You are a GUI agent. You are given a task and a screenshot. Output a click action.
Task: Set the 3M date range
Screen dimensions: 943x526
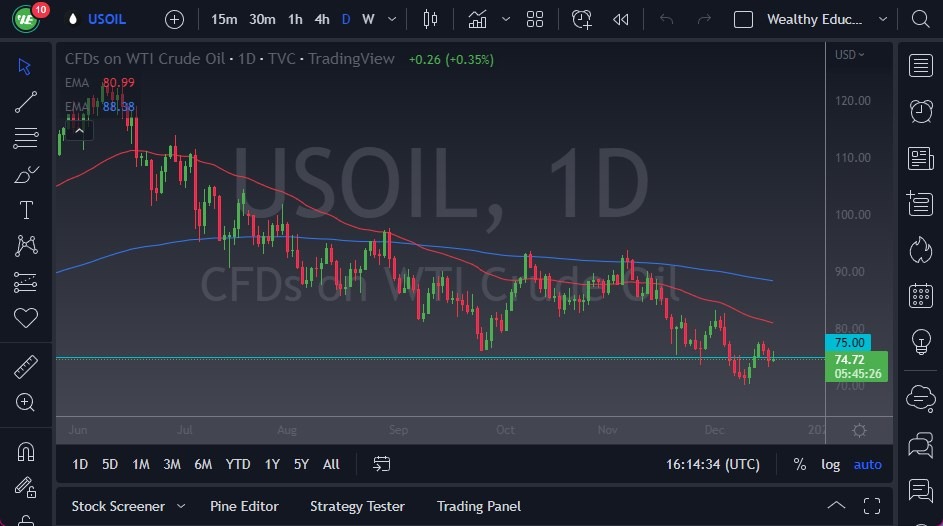point(172,464)
